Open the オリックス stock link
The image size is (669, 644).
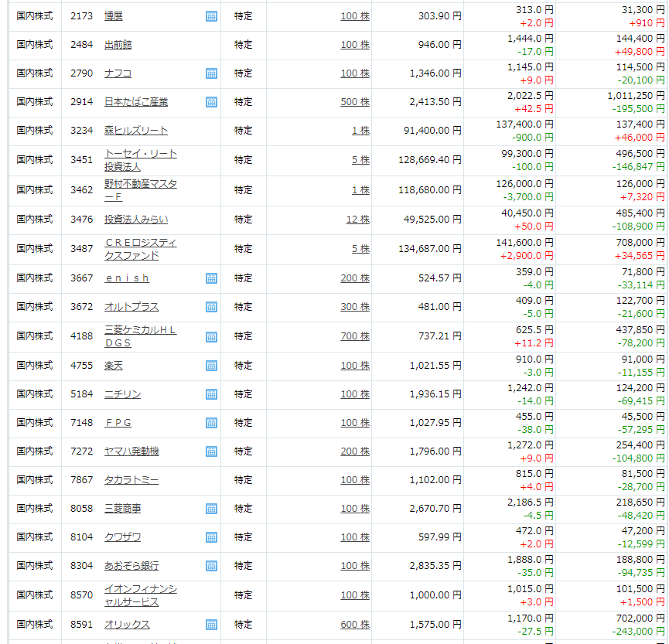[x=127, y=625]
